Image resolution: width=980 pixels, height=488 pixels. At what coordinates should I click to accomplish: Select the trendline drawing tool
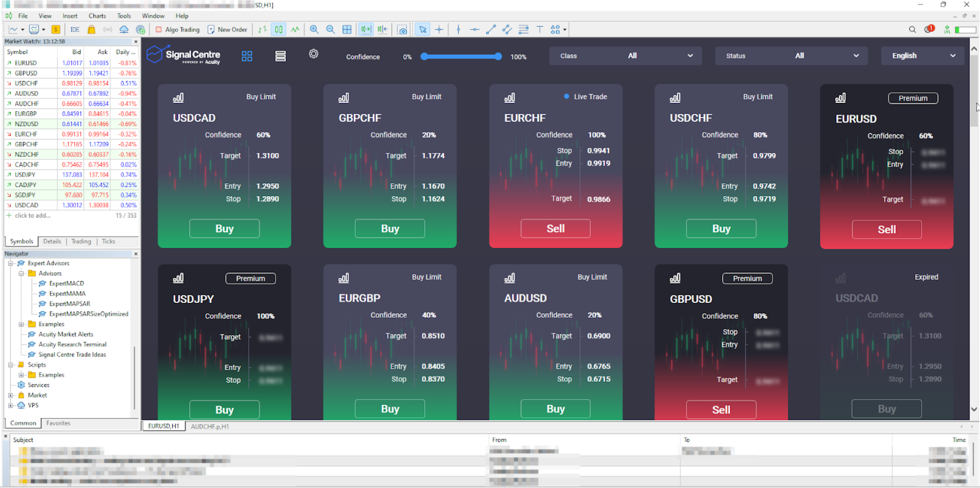[491, 29]
